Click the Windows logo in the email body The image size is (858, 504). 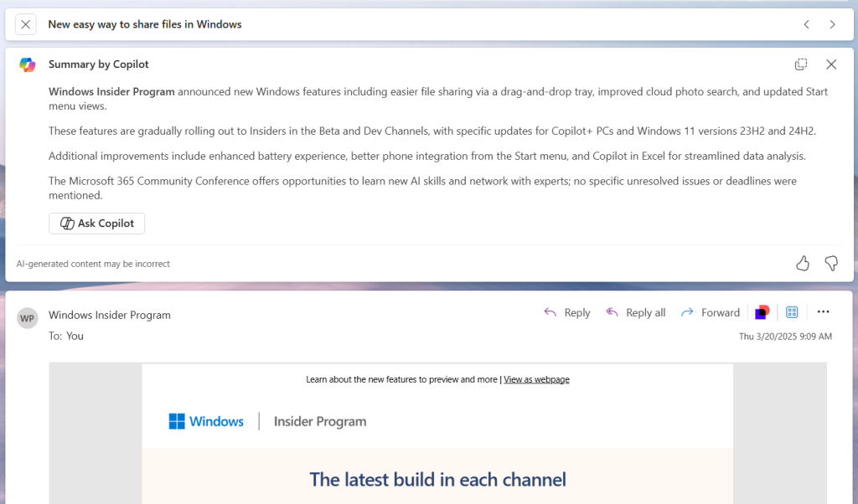(x=178, y=421)
